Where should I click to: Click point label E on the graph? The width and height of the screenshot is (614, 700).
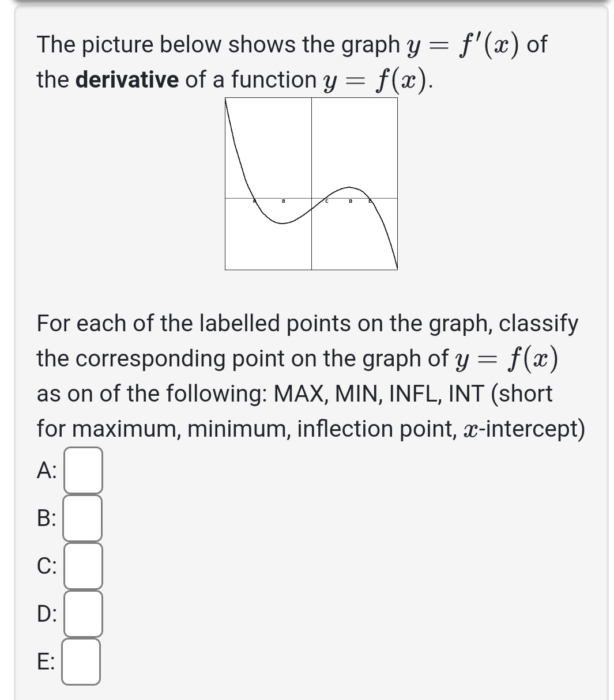[x=370, y=202]
